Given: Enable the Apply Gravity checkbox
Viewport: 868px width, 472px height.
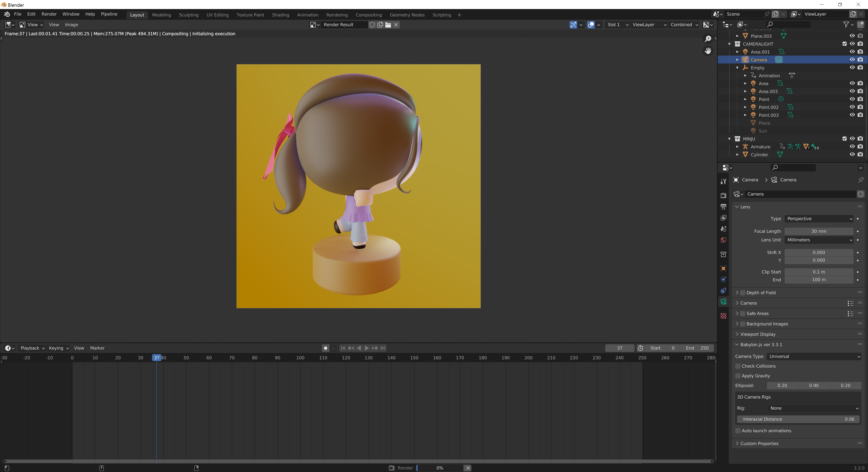Looking at the screenshot, I should point(738,376).
